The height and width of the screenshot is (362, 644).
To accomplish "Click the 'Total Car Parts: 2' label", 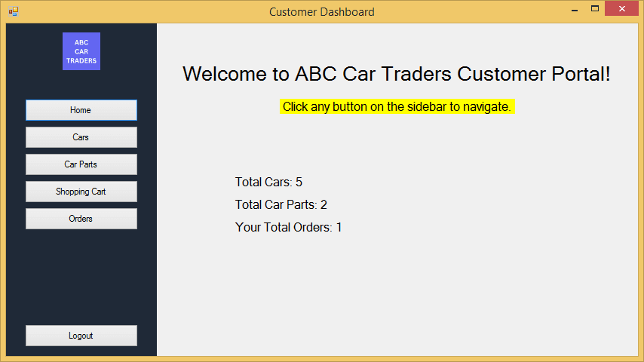I will coord(281,204).
